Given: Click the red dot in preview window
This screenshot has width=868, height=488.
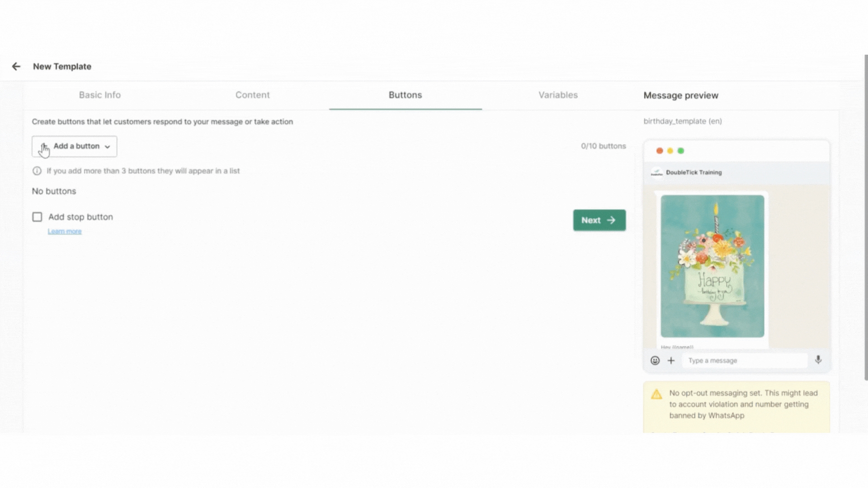Looking at the screenshot, I should [x=660, y=151].
